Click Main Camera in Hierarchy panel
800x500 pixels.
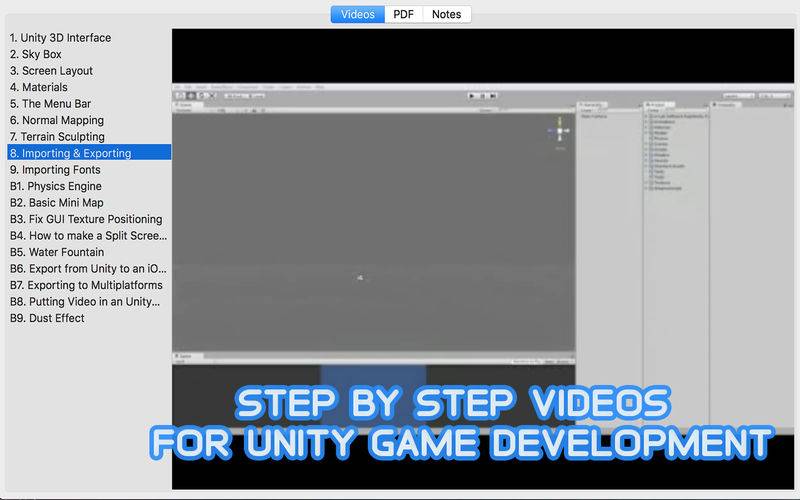(594, 116)
